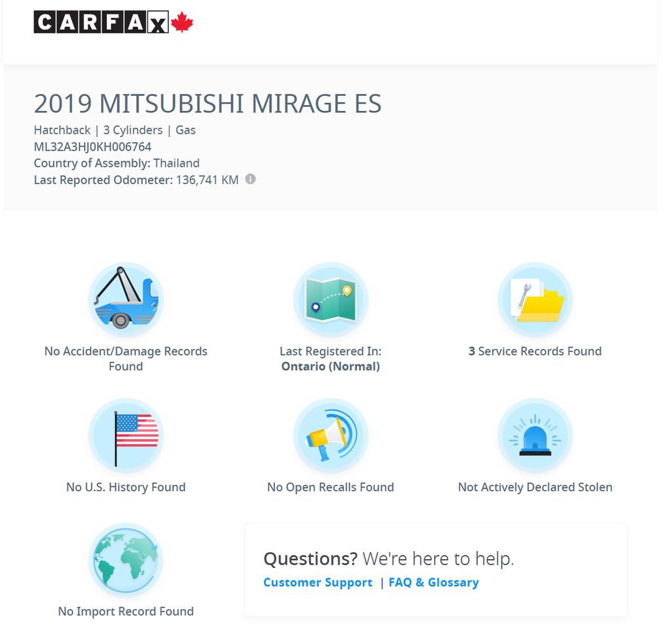Click No U.S. History Found label
The image size is (672, 626).
[x=126, y=487]
